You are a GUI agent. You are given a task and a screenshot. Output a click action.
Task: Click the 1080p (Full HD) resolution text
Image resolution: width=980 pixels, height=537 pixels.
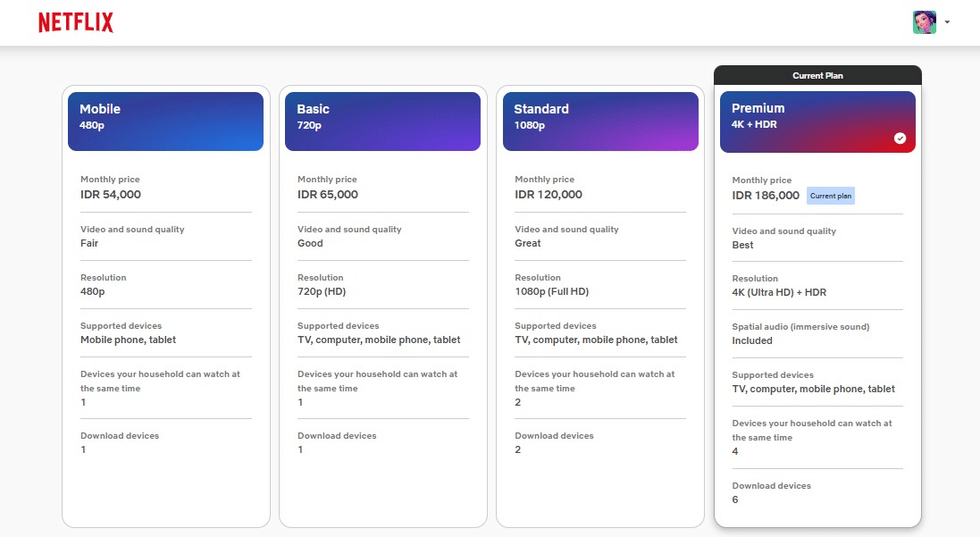(552, 291)
